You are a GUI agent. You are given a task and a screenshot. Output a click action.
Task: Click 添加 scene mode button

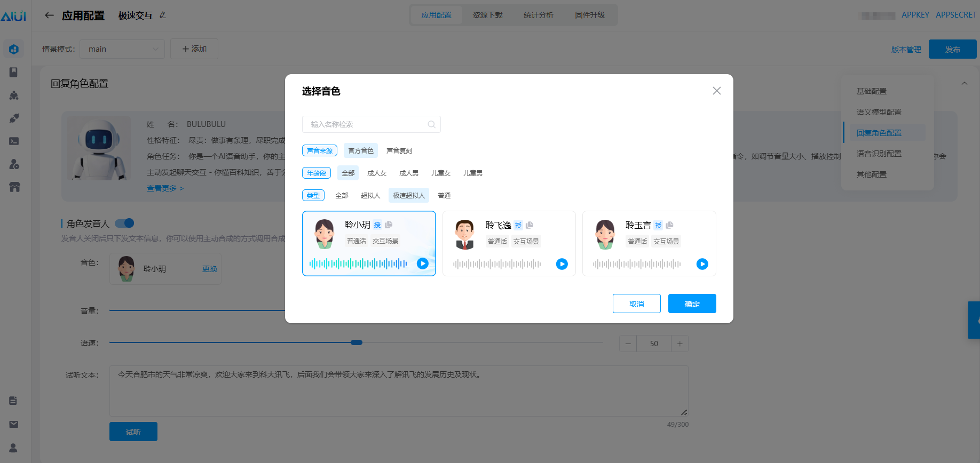[194, 49]
